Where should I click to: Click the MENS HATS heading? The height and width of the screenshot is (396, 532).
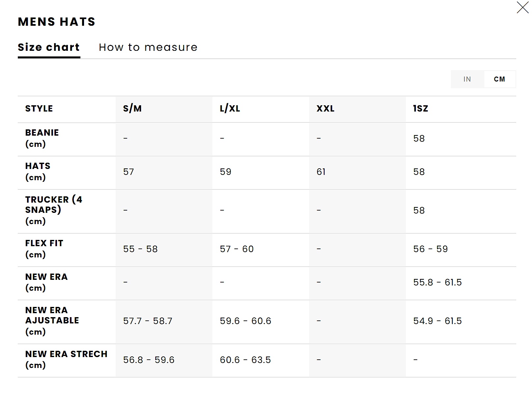(x=56, y=22)
